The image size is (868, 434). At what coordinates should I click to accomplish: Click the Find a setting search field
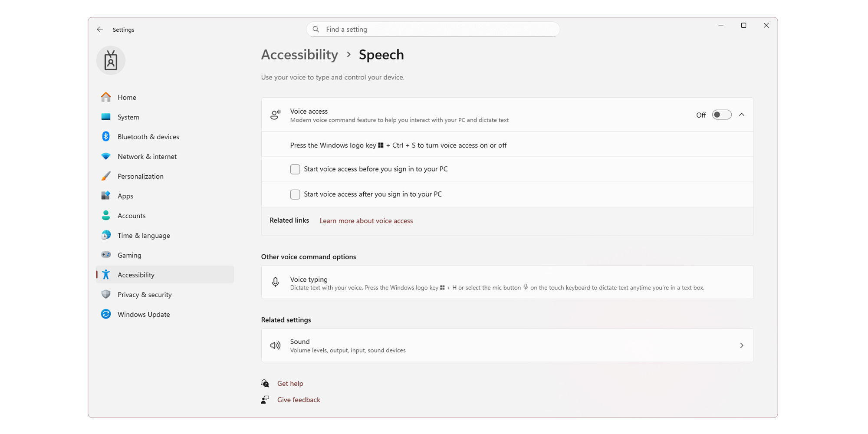click(x=432, y=29)
